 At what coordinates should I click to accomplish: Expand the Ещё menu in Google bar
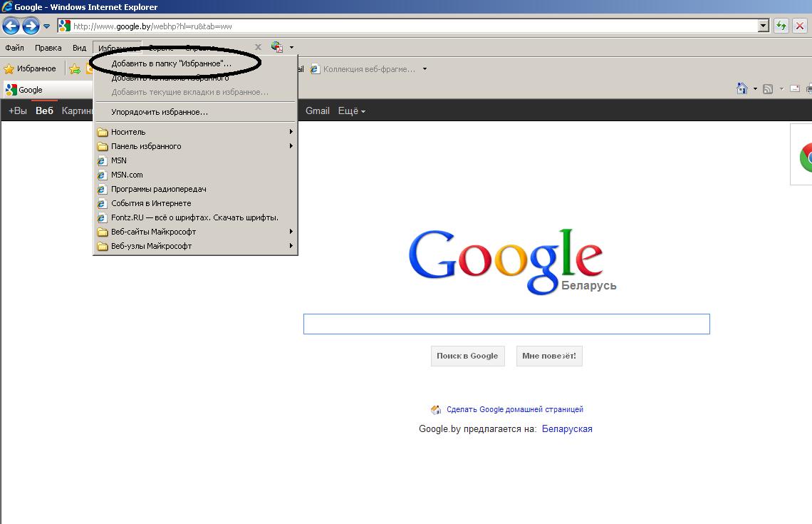tap(352, 111)
